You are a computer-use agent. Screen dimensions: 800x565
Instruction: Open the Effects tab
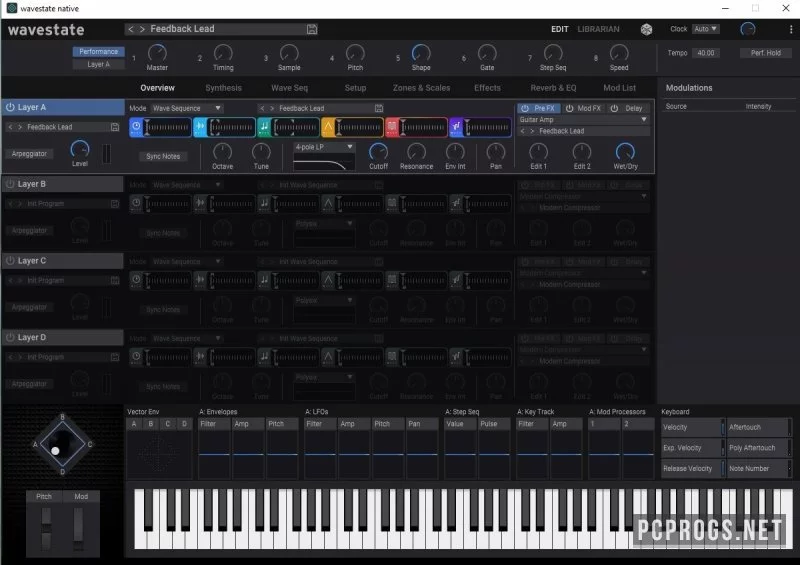point(487,88)
